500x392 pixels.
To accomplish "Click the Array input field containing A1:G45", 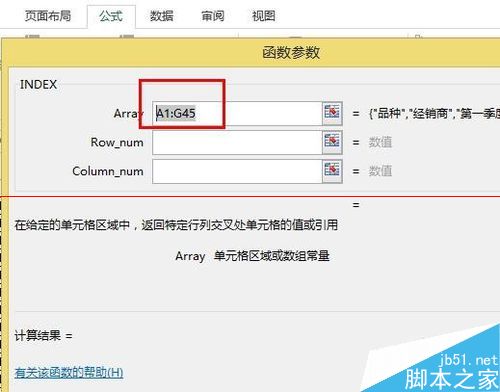I will pos(237,113).
